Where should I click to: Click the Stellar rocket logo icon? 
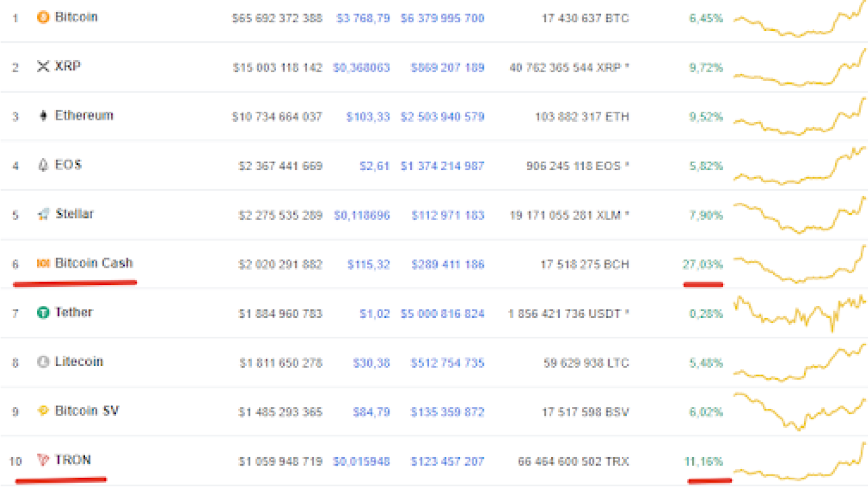click(43, 214)
